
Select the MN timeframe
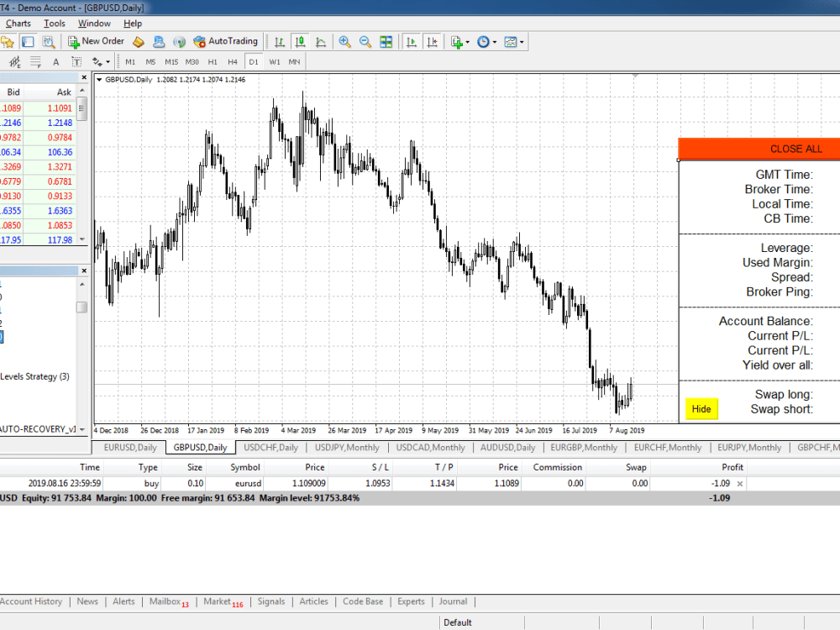[x=294, y=62]
